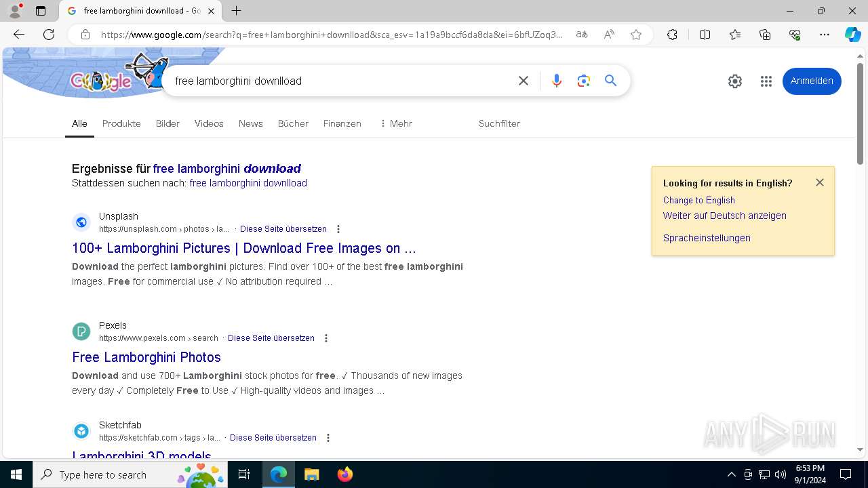The height and width of the screenshot is (488, 868).
Task: Open File Explorer from taskbar
Action: (x=311, y=474)
